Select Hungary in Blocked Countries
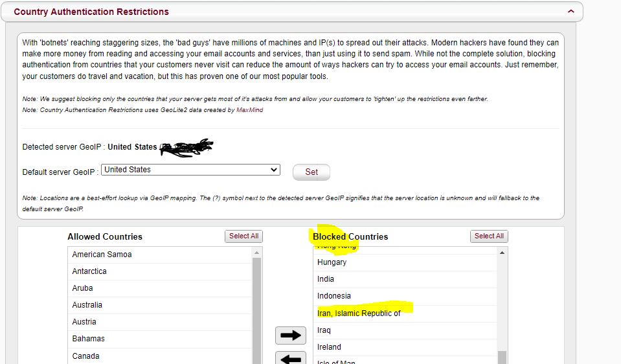621x364 pixels. tap(332, 262)
